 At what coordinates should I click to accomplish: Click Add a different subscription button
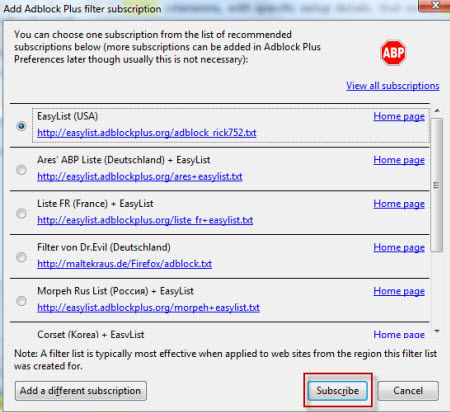(81, 391)
